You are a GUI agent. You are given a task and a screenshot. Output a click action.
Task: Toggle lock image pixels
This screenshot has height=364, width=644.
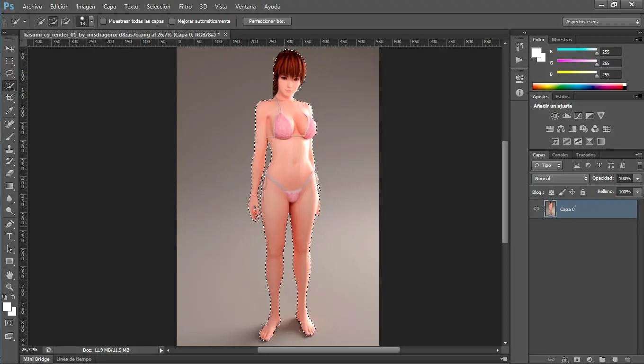[562, 192]
